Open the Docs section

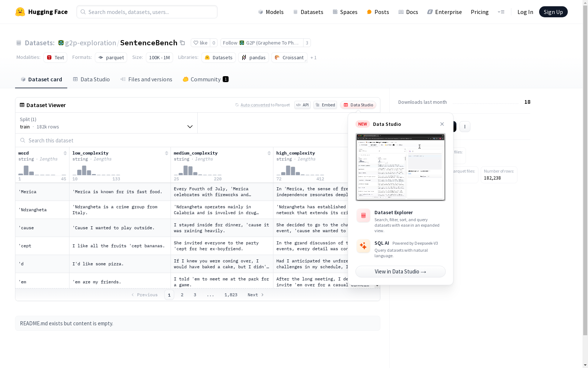[x=408, y=12]
